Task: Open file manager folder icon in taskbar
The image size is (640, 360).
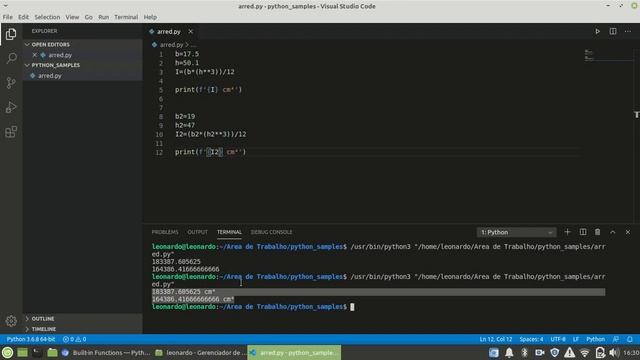Action: click(52, 352)
